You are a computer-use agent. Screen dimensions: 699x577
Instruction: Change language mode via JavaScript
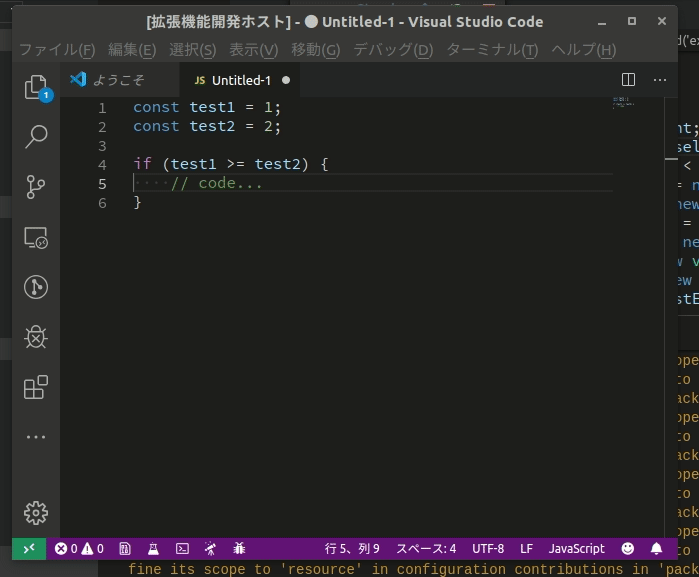576,548
